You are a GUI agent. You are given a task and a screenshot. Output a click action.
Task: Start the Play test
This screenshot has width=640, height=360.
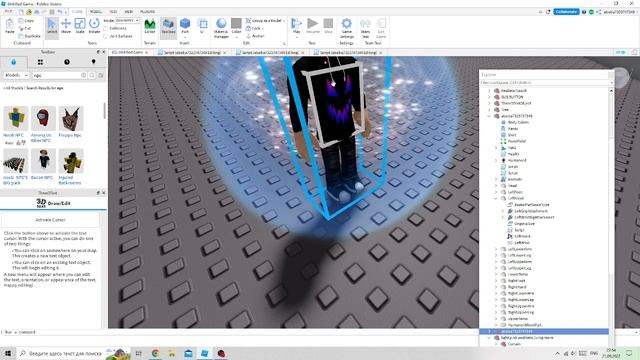pos(296,26)
